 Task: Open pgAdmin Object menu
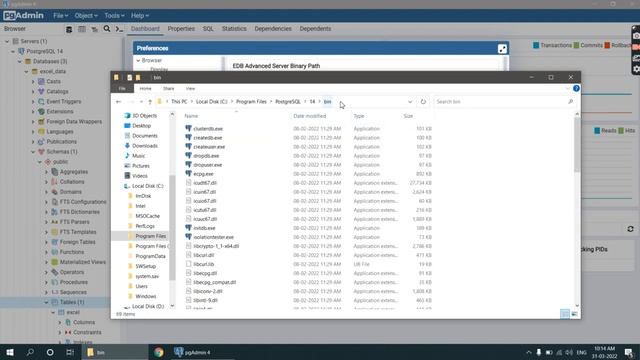86,16
